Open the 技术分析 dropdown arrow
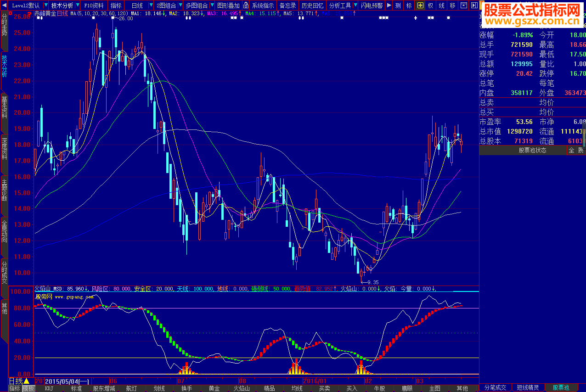Viewport: 586px width, 392px height. [x=77, y=6]
